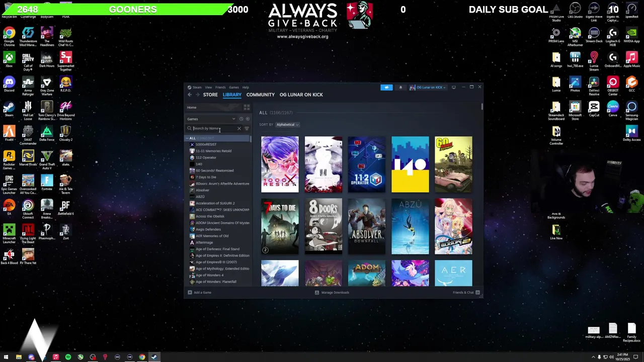
Task: Open Discord desktop shortcut
Action: coord(9,84)
